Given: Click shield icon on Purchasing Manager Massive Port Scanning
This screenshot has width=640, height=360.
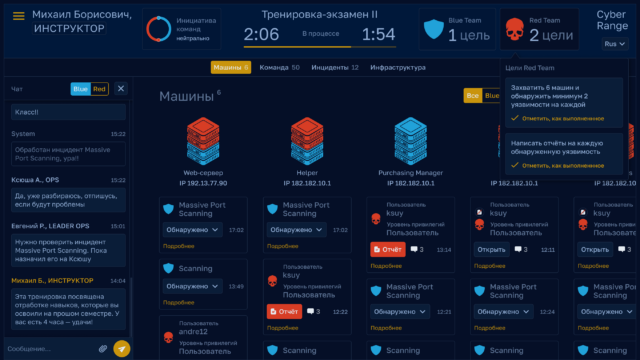Looking at the screenshot, I should [376, 291].
